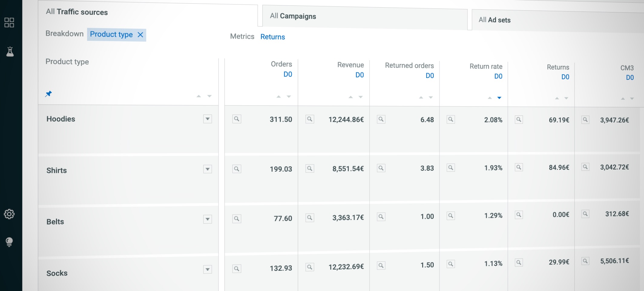This screenshot has width=644, height=291.
Task: Sort Returns column descending
Action: coord(567,98)
